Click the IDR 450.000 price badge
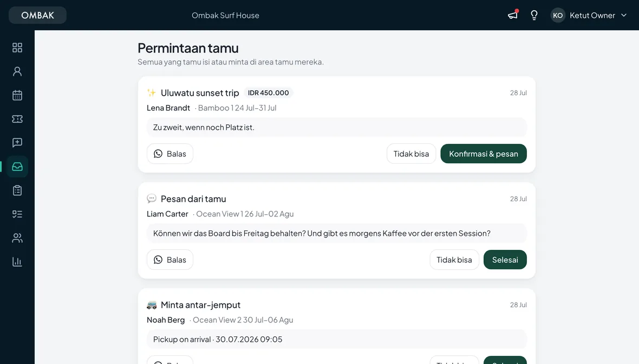This screenshot has height=364, width=639. (x=268, y=93)
